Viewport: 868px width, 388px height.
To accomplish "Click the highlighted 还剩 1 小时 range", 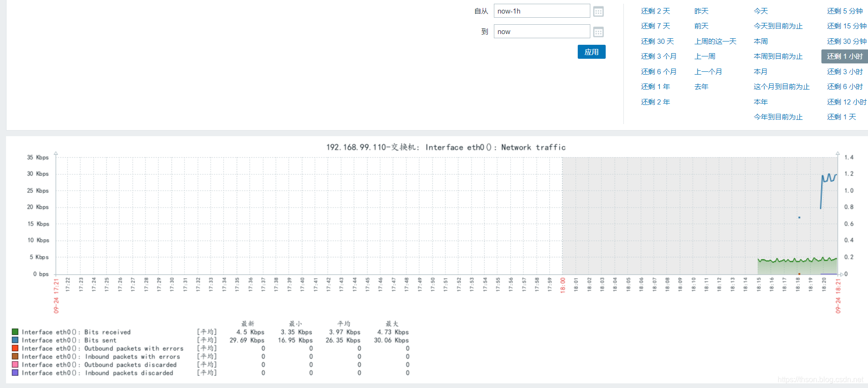I will (x=845, y=56).
